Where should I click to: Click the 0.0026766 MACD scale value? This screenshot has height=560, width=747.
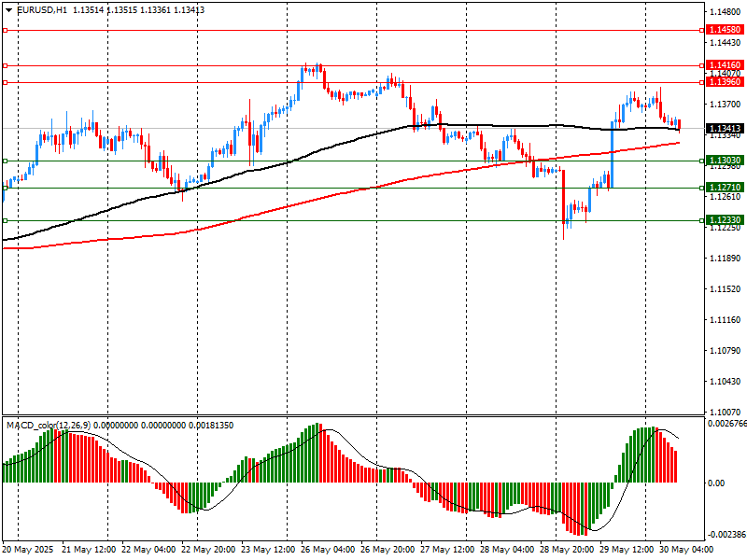click(726, 425)
